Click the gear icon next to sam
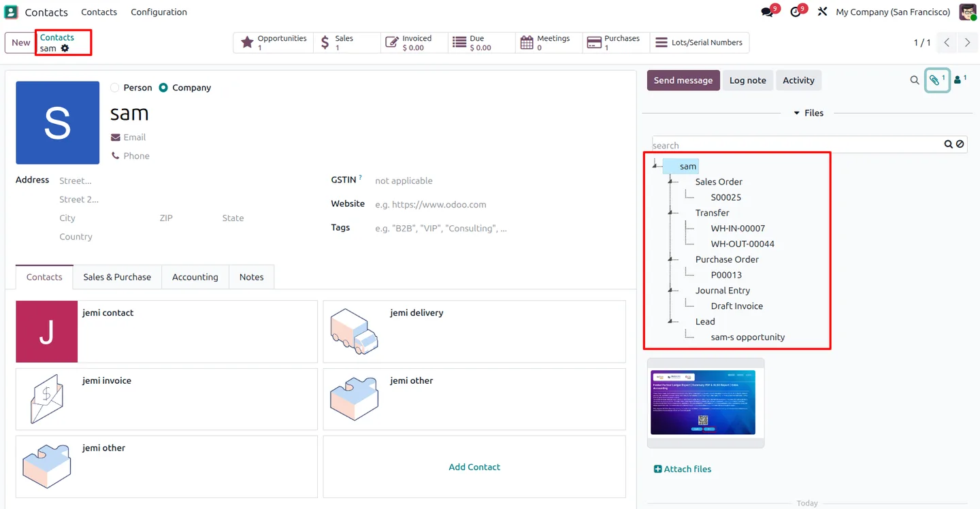This screenshot has width=980, height=509. coord(65,48)
